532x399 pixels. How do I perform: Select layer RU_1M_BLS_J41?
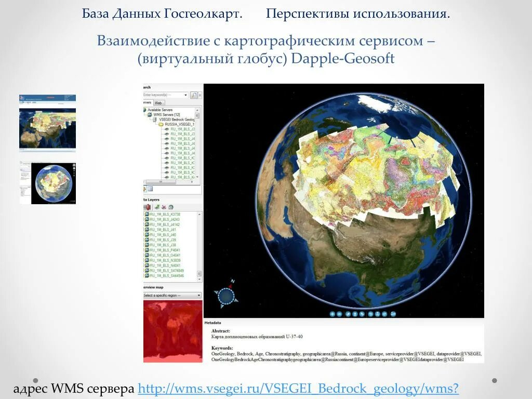(x=163, y=230)
